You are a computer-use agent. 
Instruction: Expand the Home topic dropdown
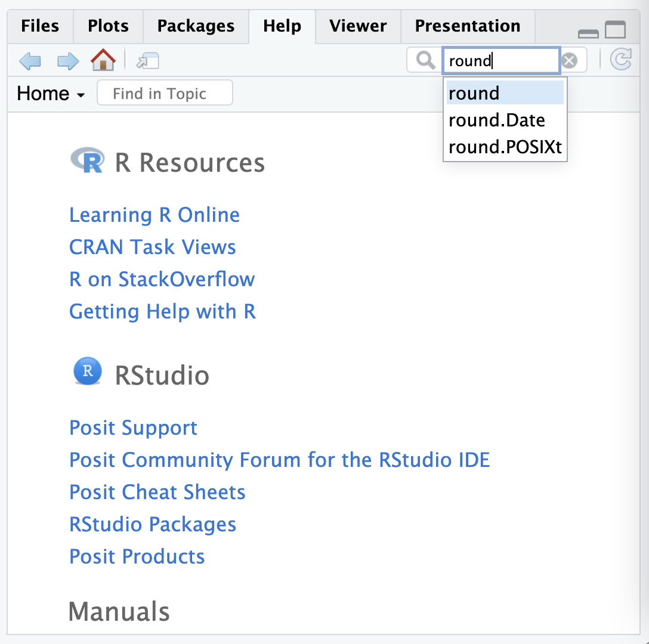coord(51,94)
